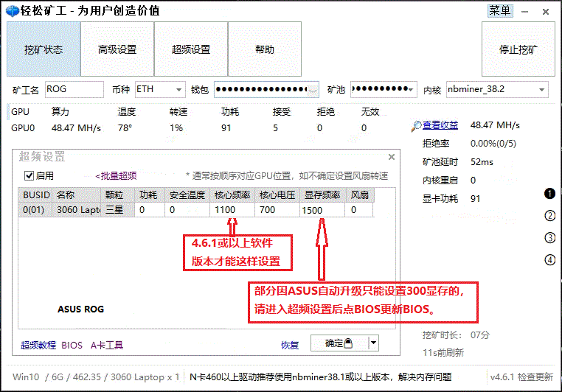This screenshot has height=392, width=562.
Task: Click the 核心频率 cell showing 1100
Action: (x=233, y=210)
